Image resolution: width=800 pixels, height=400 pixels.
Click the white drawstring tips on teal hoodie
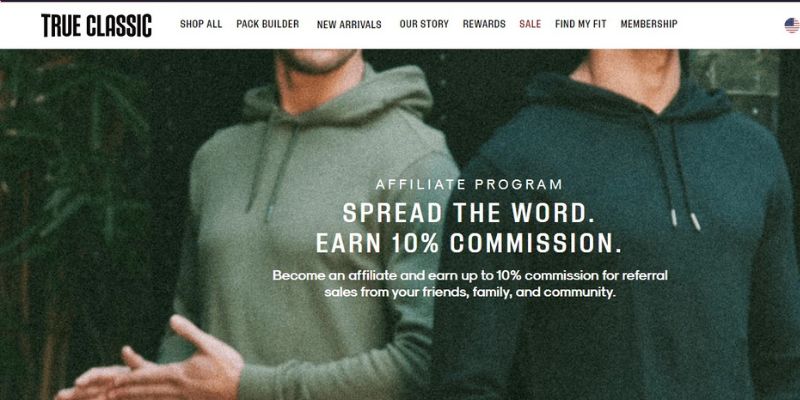coord(685,218)
